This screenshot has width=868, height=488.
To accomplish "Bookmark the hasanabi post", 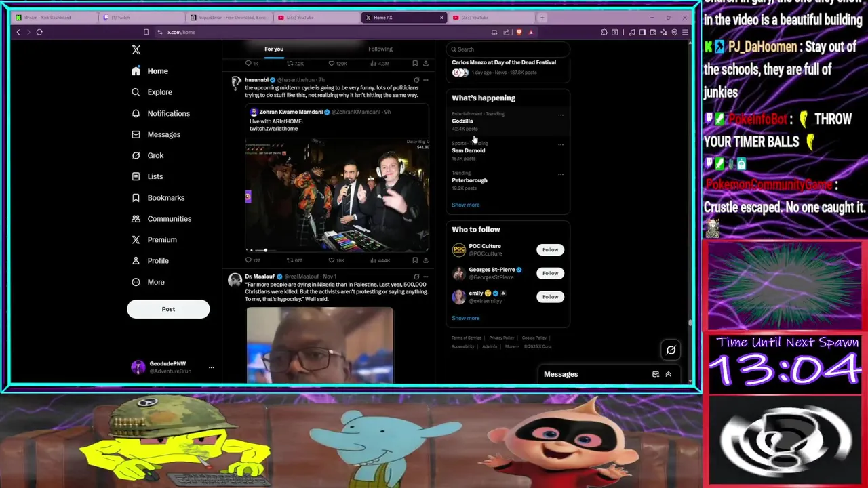I will (415, 260).
